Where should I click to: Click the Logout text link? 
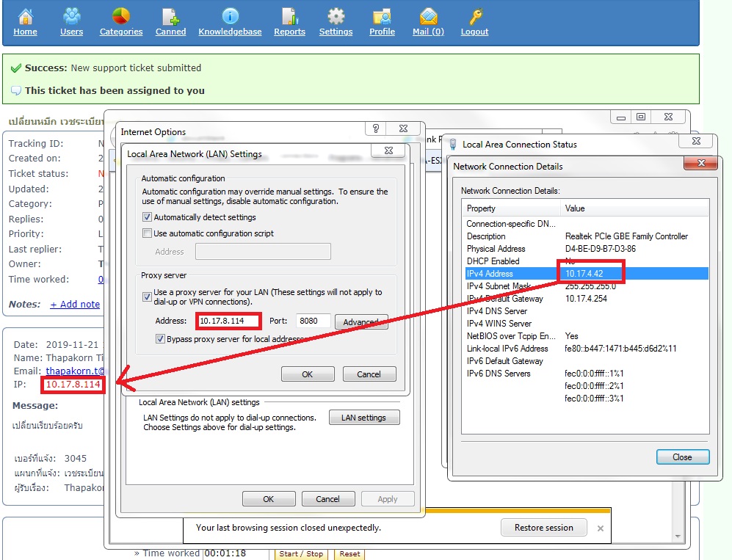[x=475, y=32]
